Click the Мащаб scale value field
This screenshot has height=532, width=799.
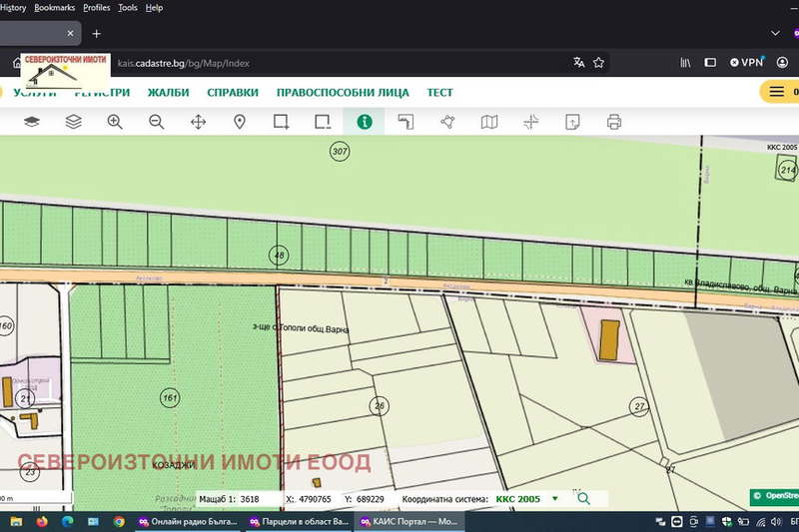[x=250, y=499]
